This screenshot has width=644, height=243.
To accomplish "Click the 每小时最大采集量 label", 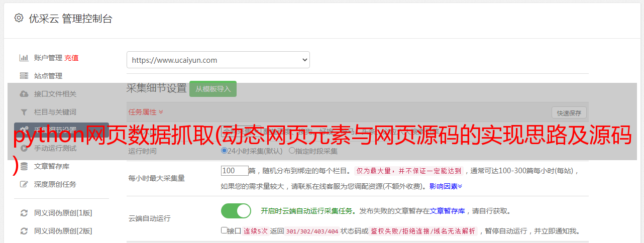I will [x=156, y=178].
